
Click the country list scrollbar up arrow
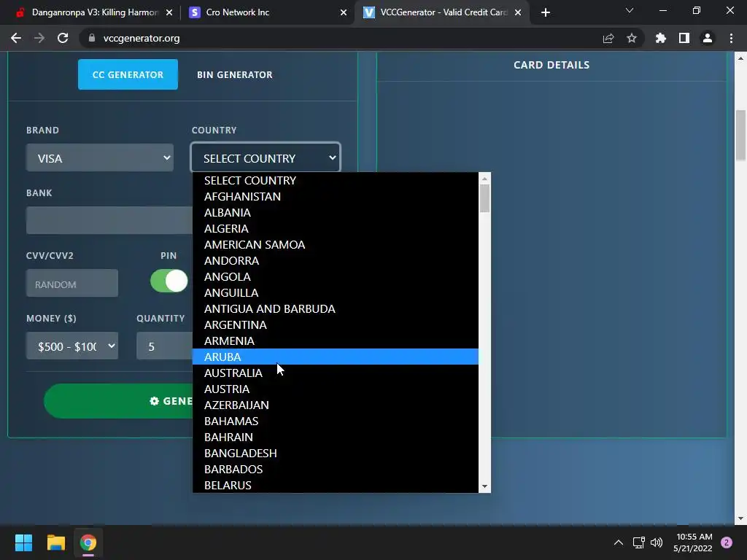[x=484, y=179]
